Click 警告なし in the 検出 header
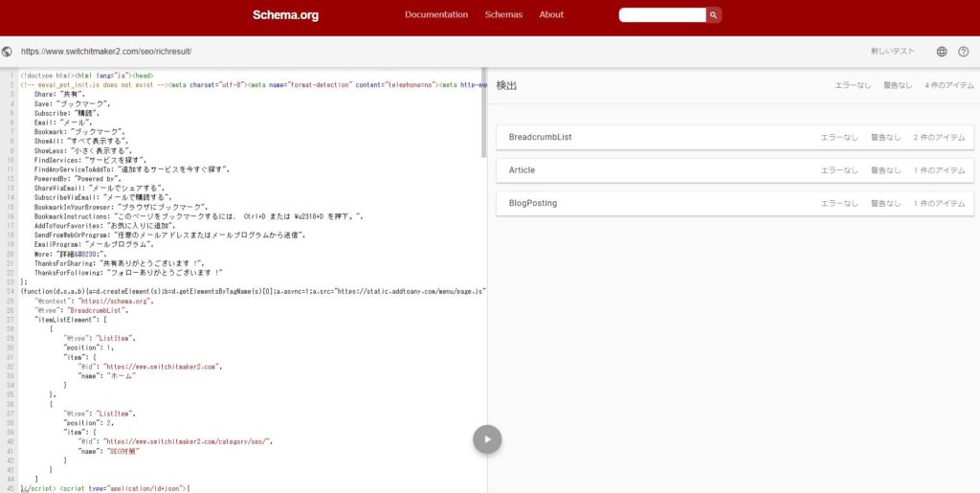The width and height of the screenshot is (980, 493). pos(898,85)
